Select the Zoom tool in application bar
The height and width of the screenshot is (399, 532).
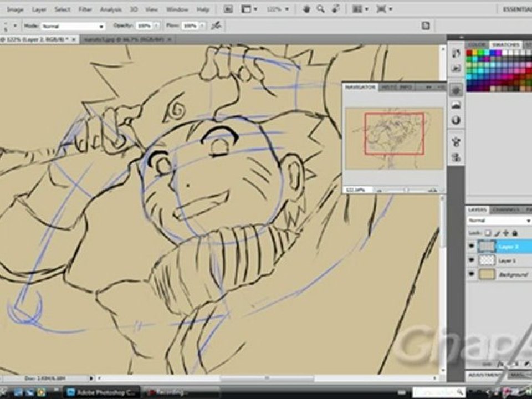click(x=321, y=9)
